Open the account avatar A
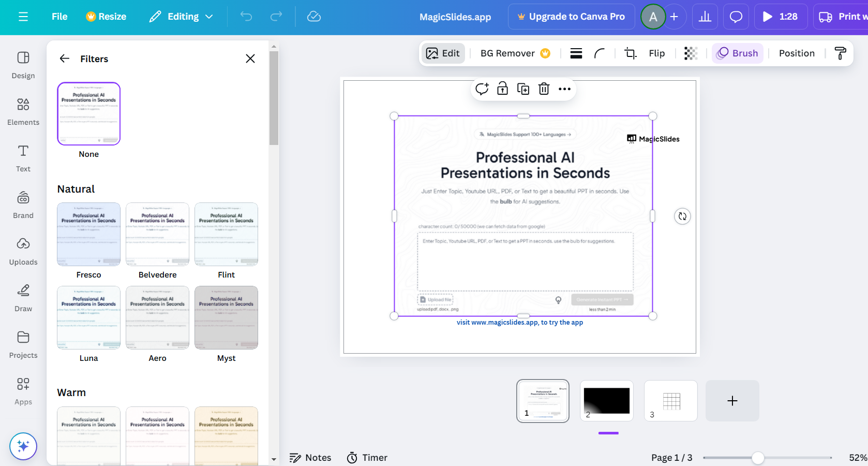Viewport: 868px width, 466px height. pyautogui.click(x=653, y=17)
